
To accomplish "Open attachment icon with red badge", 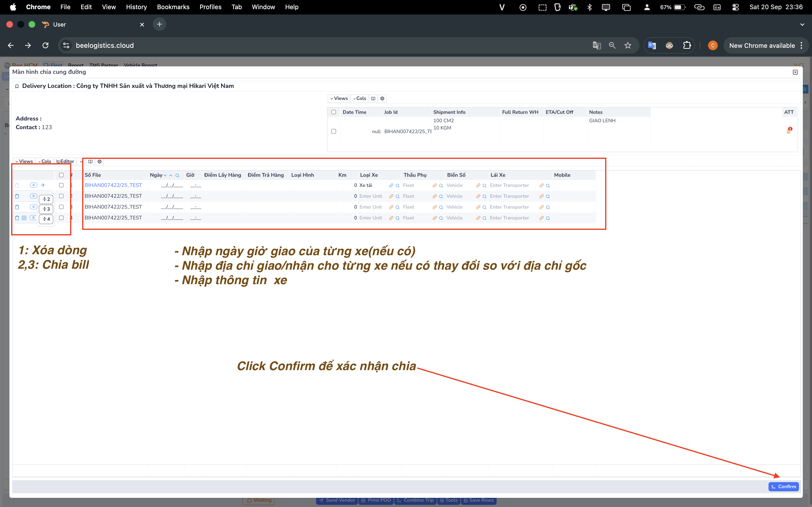I will [x=789, y=131].
